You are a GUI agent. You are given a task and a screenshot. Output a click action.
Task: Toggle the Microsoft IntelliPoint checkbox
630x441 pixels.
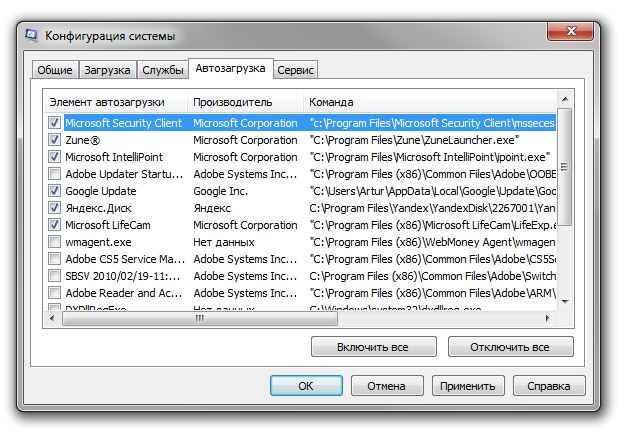[x=54, y=157]
